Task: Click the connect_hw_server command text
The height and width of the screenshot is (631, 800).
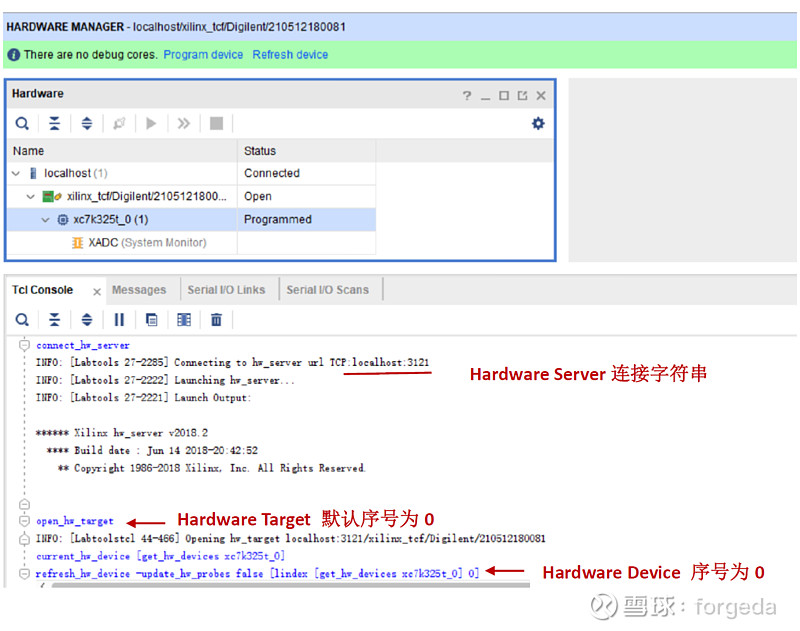Action: tap(83, 345)
